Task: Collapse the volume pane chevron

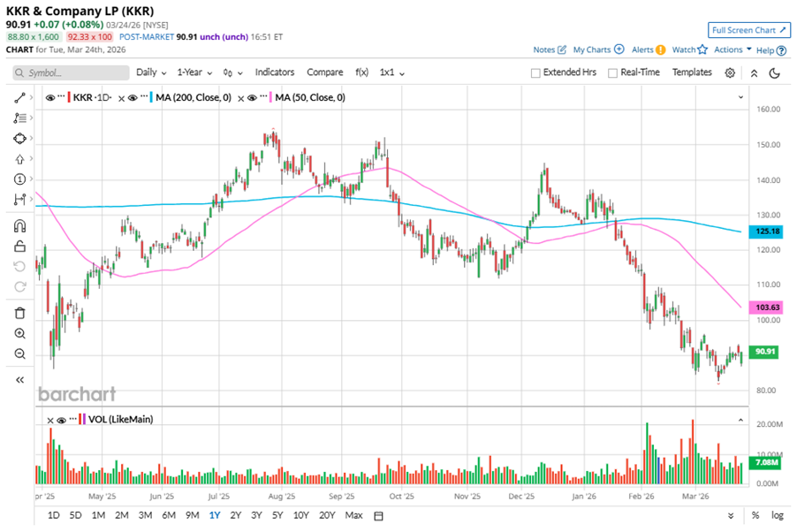Action: point(740,420)
